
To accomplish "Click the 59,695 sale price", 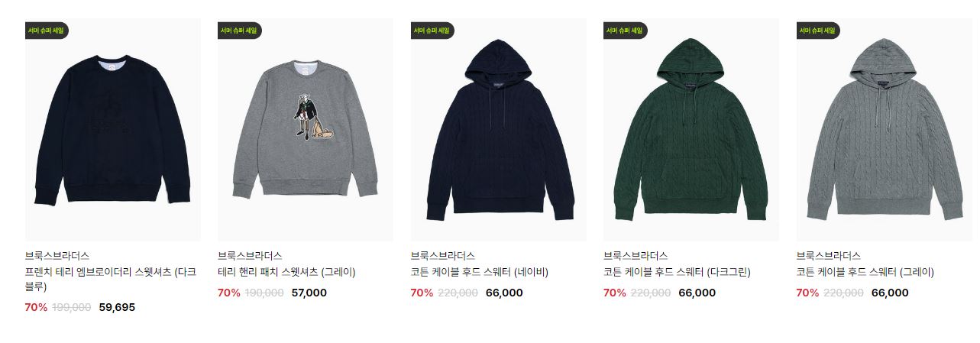I will 117,307.
